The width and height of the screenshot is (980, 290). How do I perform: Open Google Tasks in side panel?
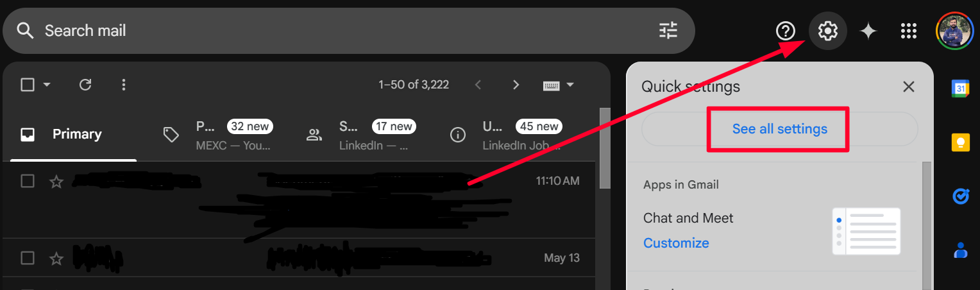pos(960,196)
